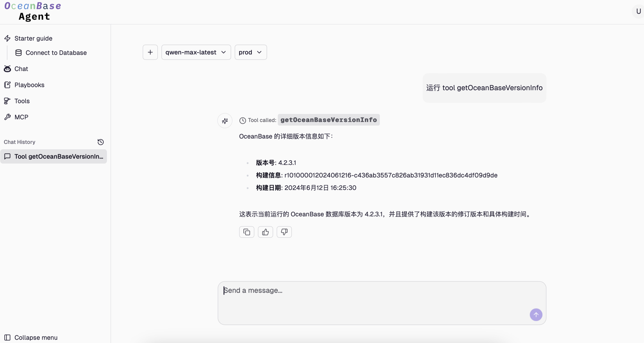Click the Chat History clock icon

coord(101,142)
